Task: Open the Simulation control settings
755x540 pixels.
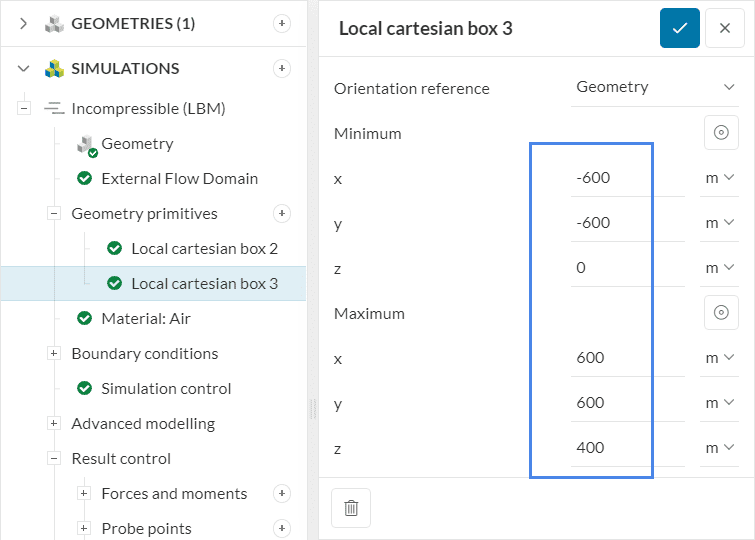Action: (166, 388)
